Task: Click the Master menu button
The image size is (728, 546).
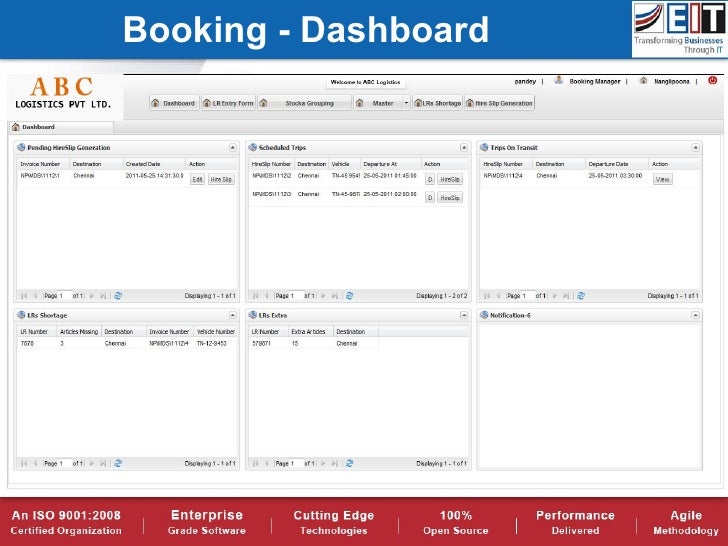Action: 377,103
